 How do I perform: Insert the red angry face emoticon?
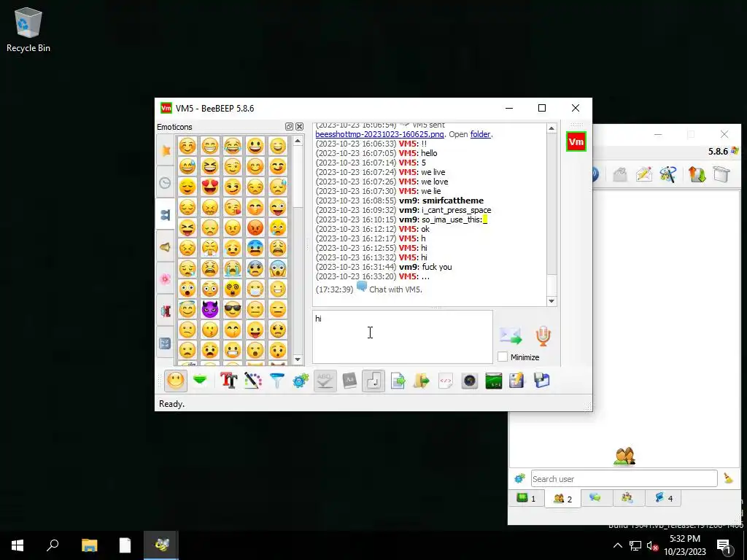coord(255,227)
